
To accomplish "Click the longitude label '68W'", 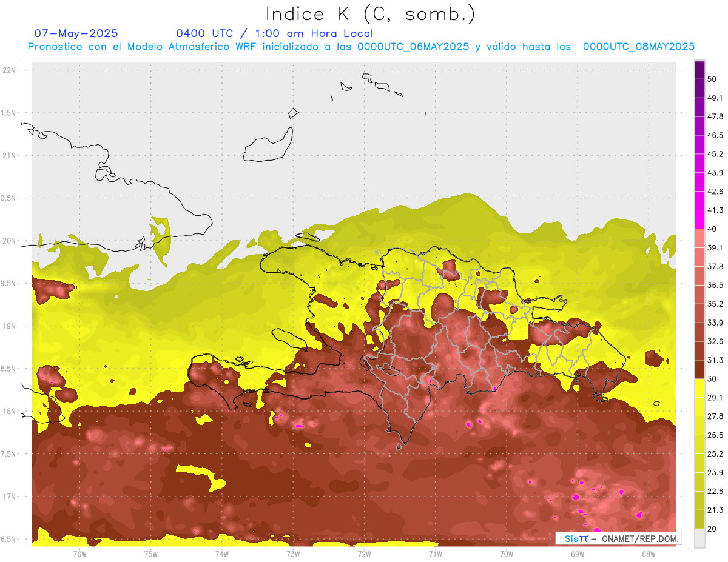I will [x=648, y=554].
